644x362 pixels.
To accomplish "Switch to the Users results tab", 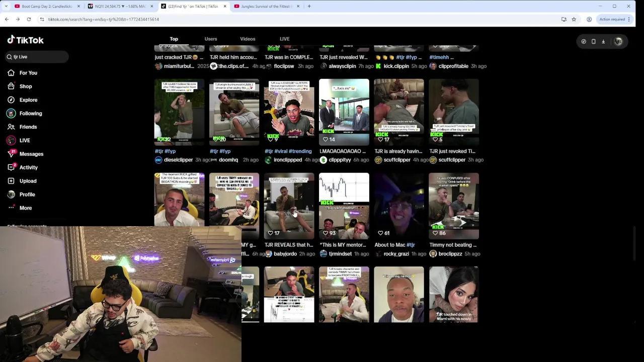I will click(211, 39).
